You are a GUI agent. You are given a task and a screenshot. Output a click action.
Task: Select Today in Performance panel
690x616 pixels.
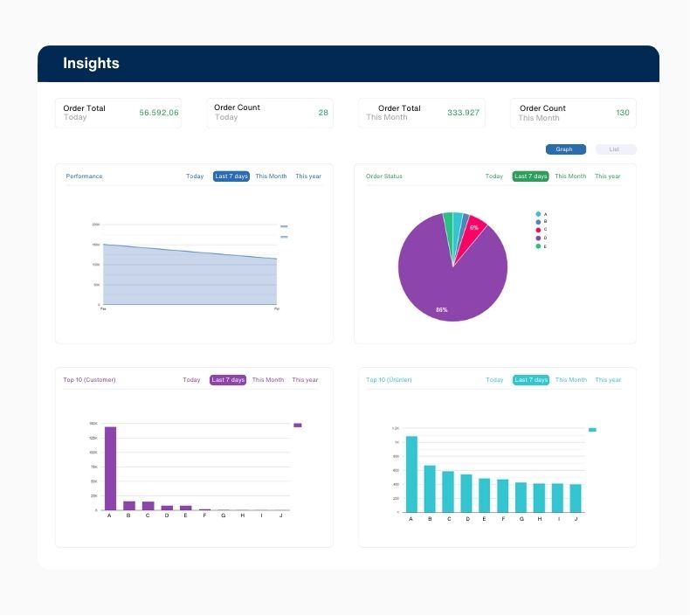(195, 176)
